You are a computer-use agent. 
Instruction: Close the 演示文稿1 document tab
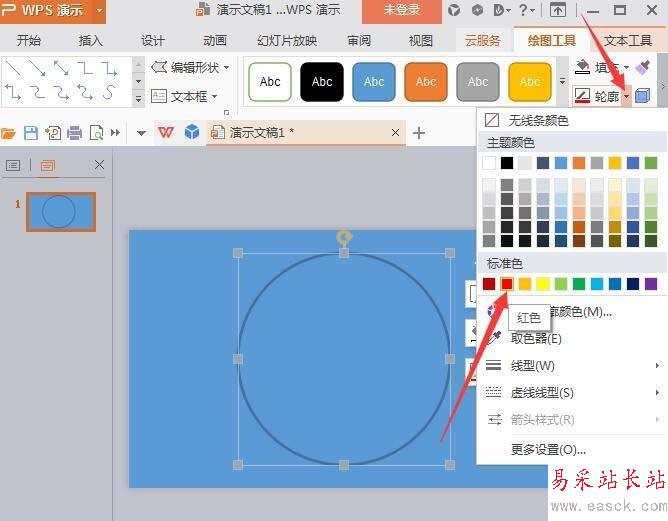[x=395, y=132]
